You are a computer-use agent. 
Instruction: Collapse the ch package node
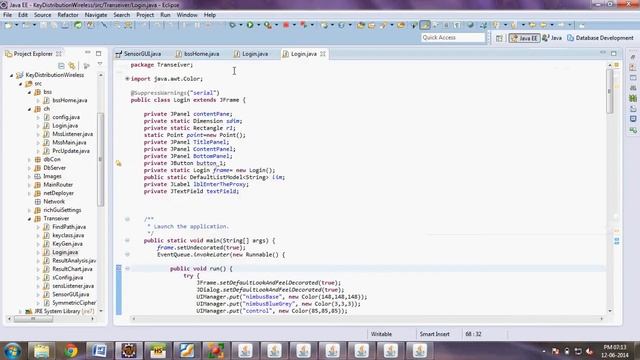[x=29, y=109]
